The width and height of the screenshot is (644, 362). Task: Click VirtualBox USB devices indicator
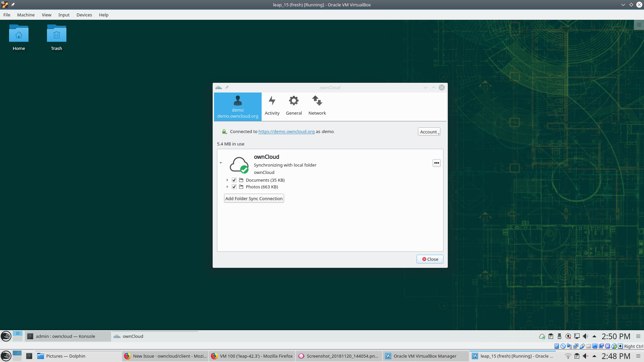(582, 346)
